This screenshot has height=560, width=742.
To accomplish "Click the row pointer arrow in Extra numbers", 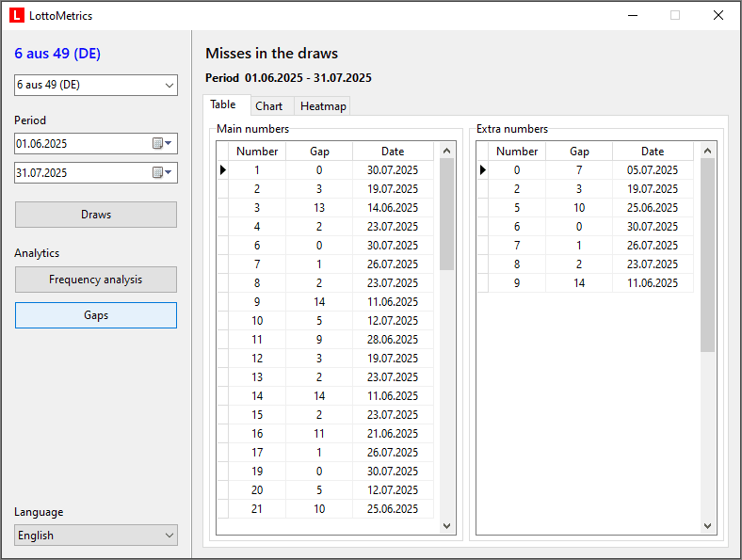I will click(x=483, y=169).
